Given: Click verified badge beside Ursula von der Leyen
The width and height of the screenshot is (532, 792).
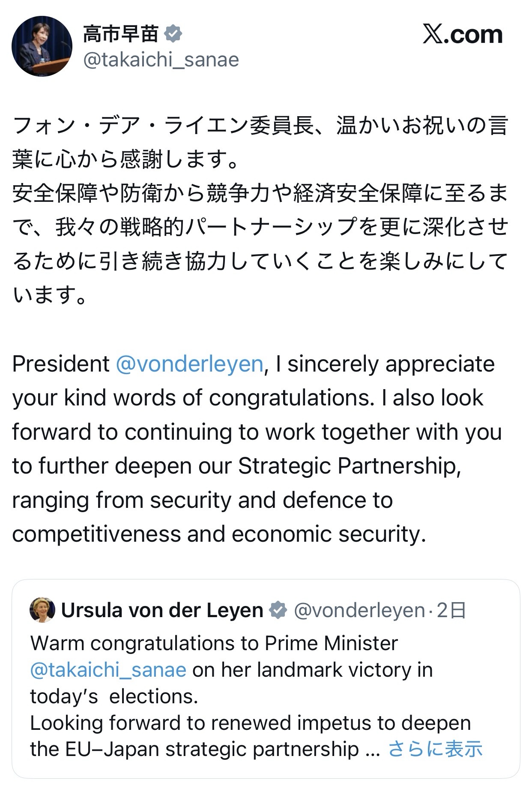Looking at the screenshot, I should [278, 610].
